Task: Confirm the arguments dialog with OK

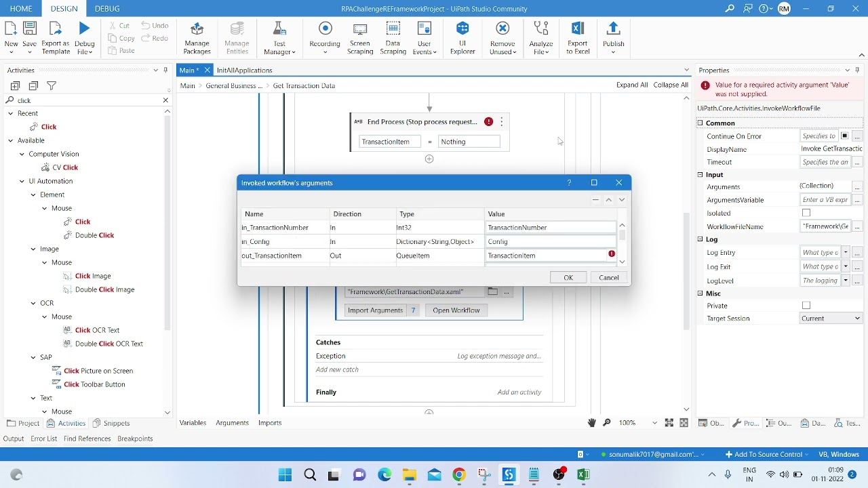Action: (x=568, y=278)
